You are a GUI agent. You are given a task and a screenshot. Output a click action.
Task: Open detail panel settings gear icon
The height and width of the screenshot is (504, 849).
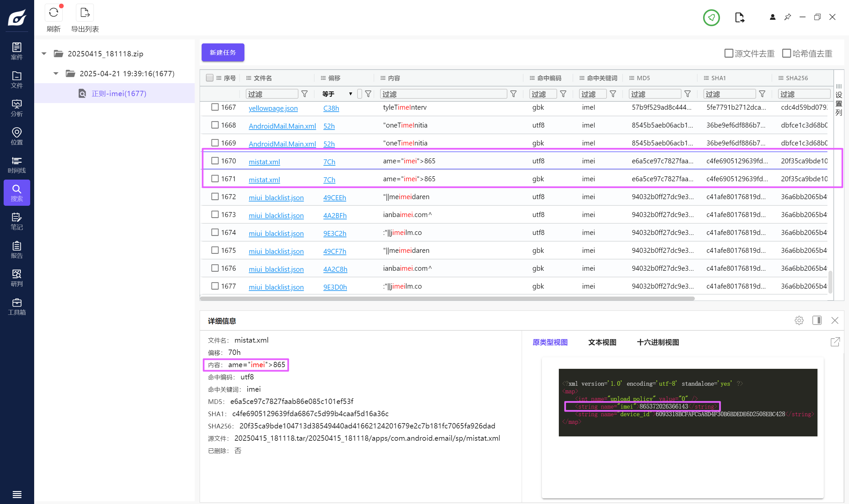[x=799, y=320]
